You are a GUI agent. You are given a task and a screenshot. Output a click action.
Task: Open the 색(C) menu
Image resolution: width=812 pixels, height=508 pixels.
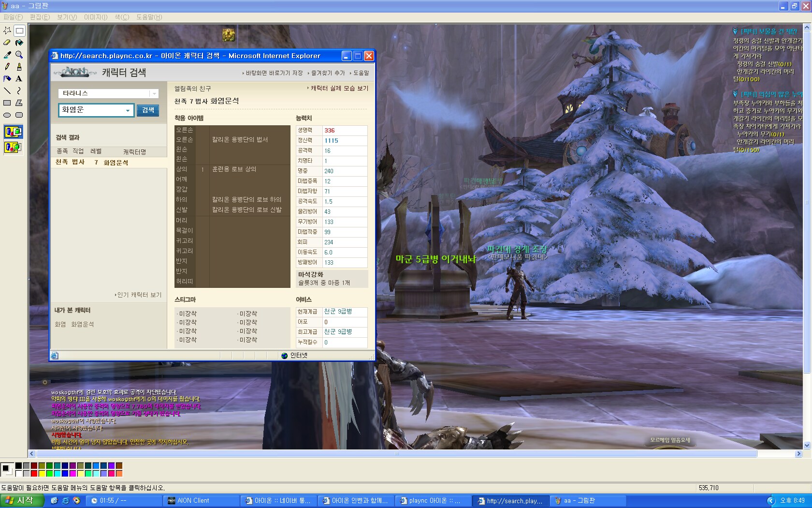(x=121, y=17)
